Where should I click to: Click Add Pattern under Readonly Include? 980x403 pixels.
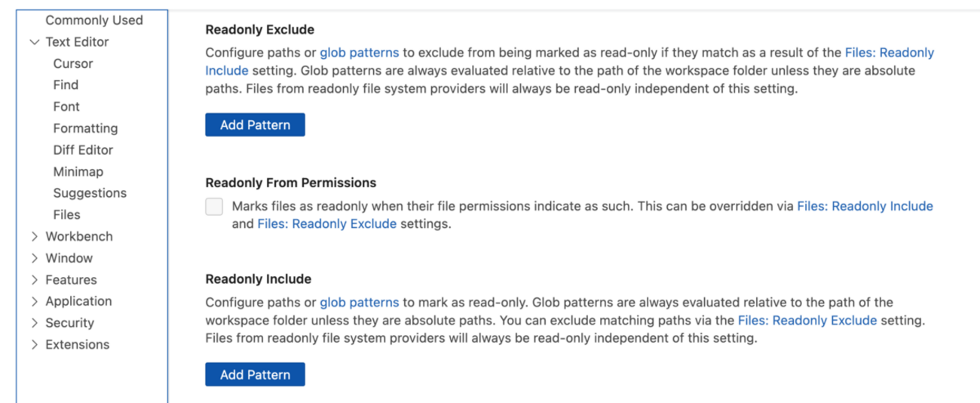[255, 375]
